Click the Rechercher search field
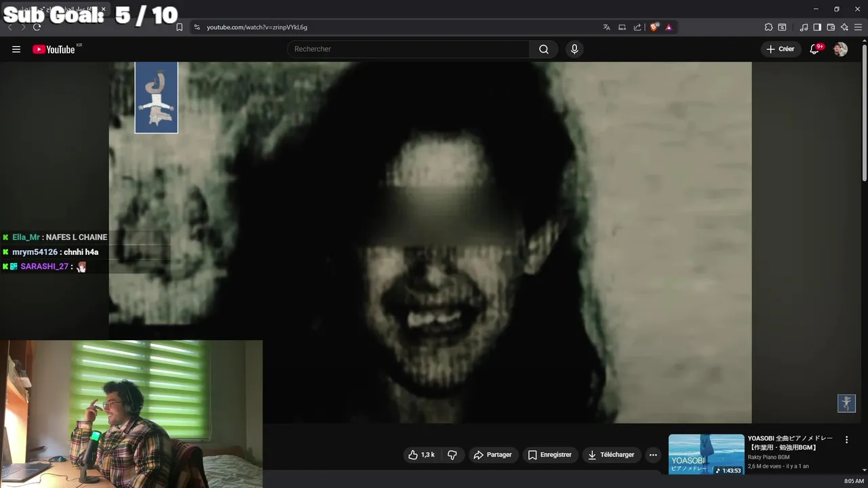Viewport: 868px width, 488px height. [x=408, y=49]
